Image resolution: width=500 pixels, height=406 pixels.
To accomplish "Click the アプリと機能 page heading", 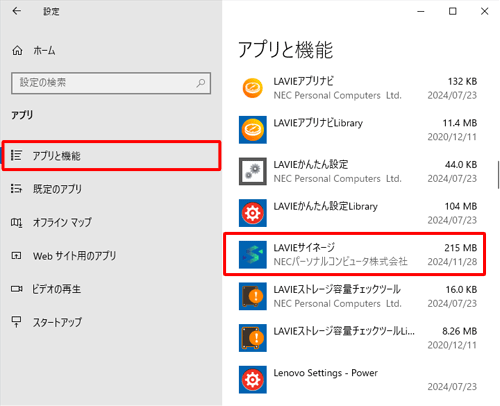I will [x=286, y=50].
